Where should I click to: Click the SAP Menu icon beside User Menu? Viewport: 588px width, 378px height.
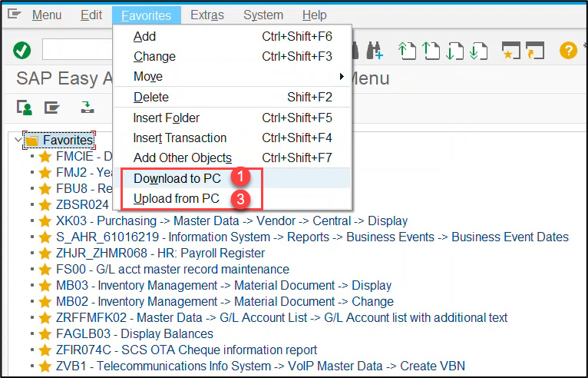51,108
